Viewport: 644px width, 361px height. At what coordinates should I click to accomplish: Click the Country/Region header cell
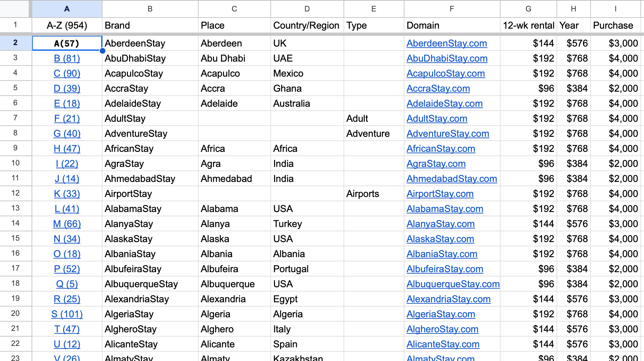(x=307, y=25)
